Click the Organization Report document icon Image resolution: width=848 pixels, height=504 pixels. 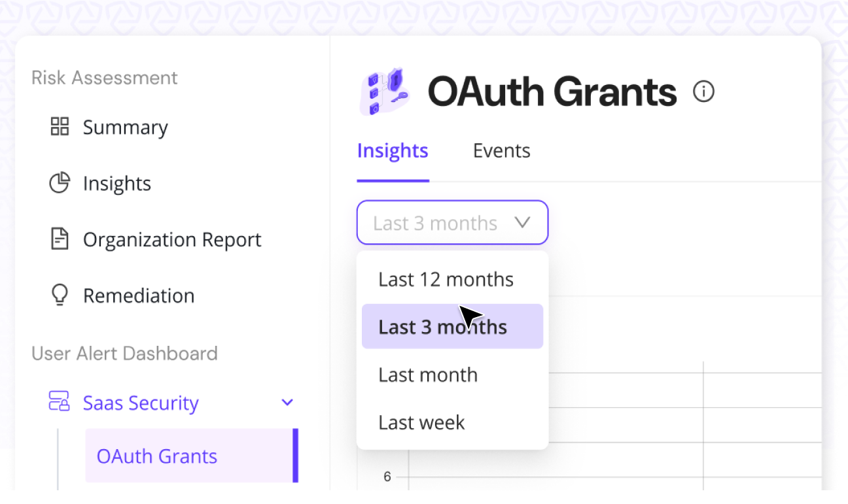point(60,239)
